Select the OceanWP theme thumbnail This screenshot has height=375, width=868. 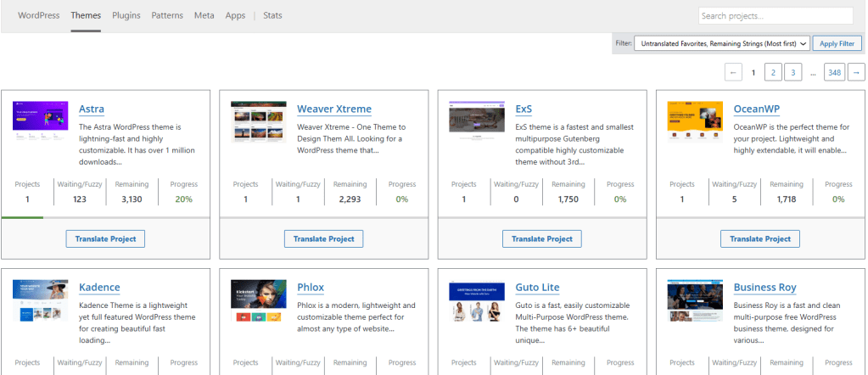click(x=695, y=120)
